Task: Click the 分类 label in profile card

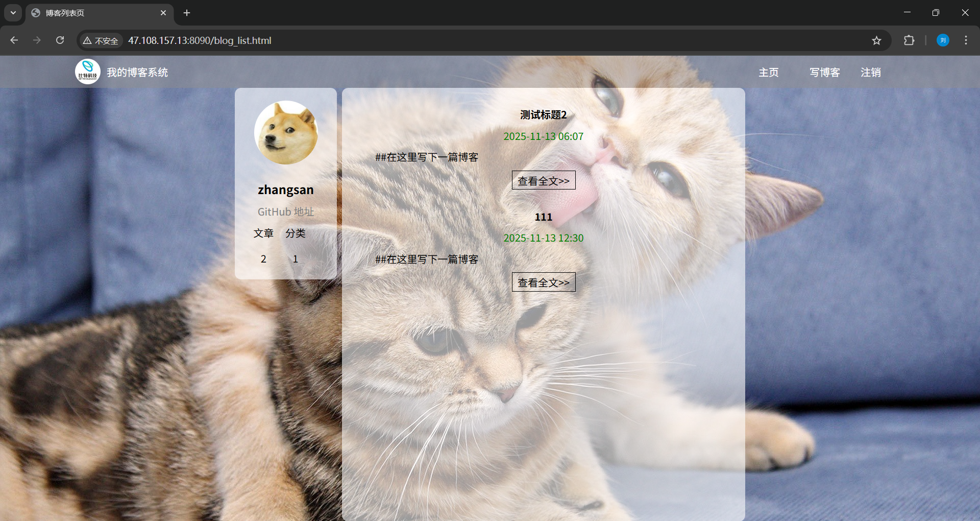Action: 296,233
